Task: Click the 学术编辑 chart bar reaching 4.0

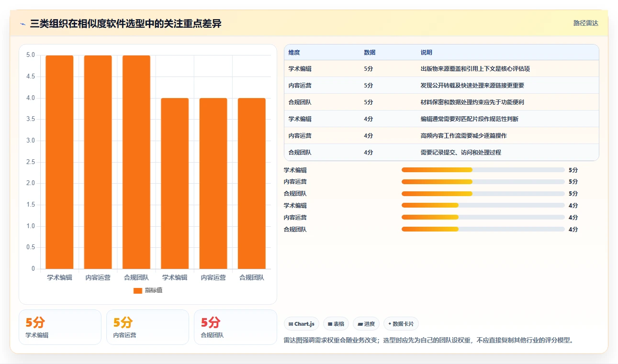Action: click(x=175, y=184)
